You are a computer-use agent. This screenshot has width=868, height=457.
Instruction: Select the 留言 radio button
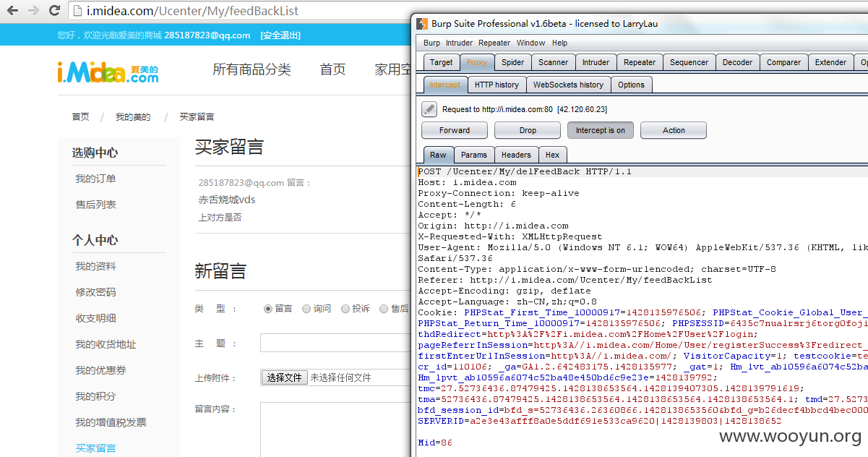click(268, 309)
